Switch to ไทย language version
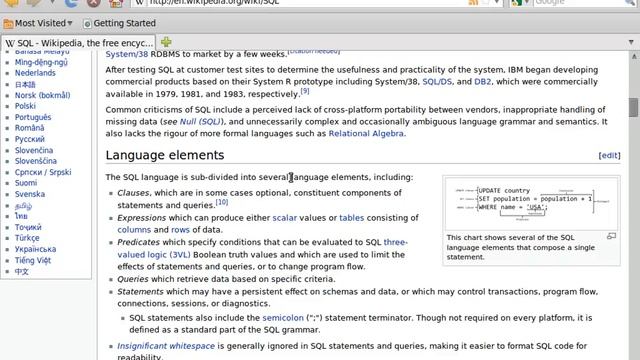Image resolution: width=640 pixels, height=360 pixels. click(x=21, y=216)
